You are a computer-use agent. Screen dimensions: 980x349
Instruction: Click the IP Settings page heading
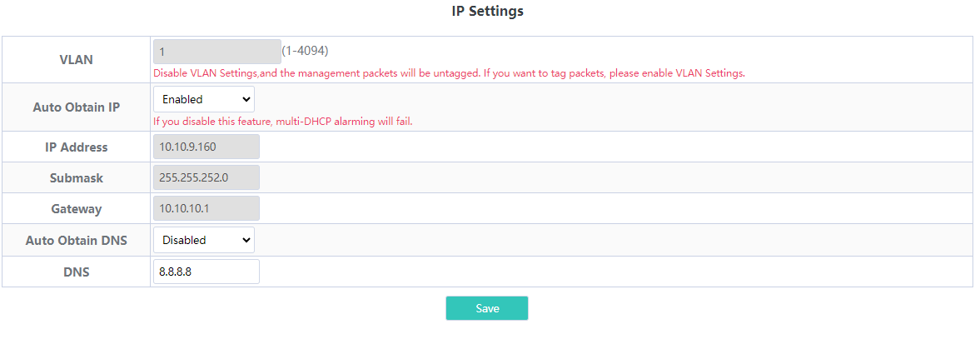[487, 12]
